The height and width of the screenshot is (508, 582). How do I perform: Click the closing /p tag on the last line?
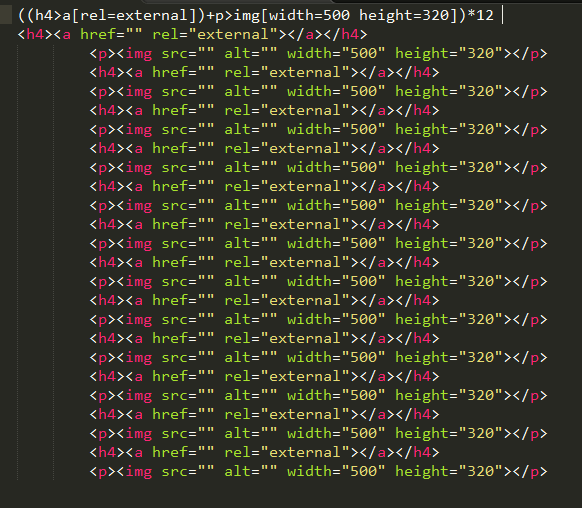(530, 472)
